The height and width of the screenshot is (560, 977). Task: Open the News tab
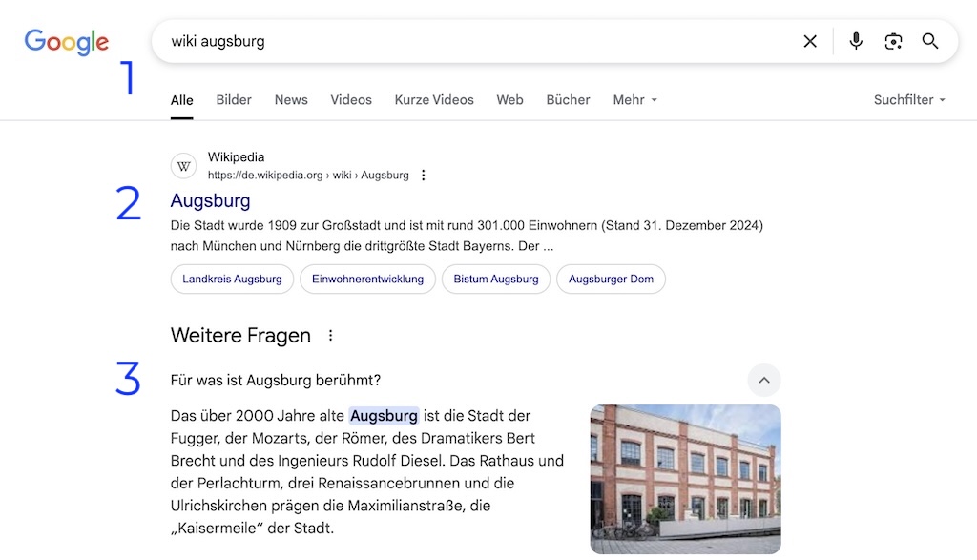click(x=291, y=100)
